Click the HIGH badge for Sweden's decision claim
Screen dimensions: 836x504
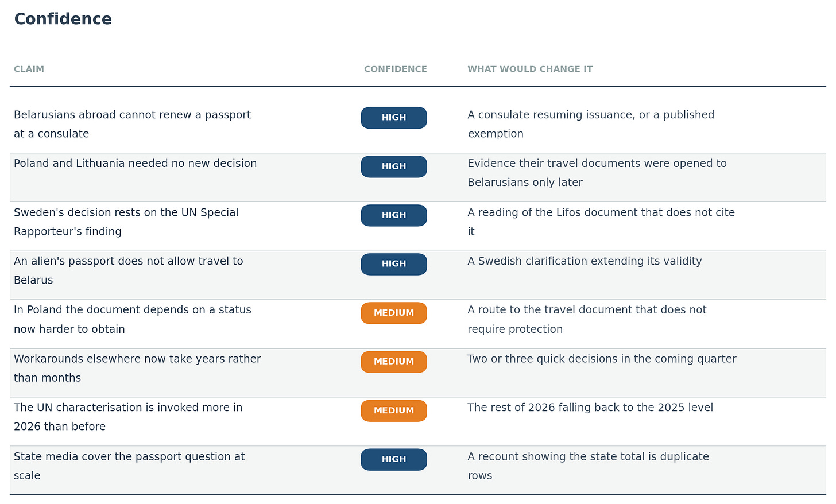click(x=394, y=215)
